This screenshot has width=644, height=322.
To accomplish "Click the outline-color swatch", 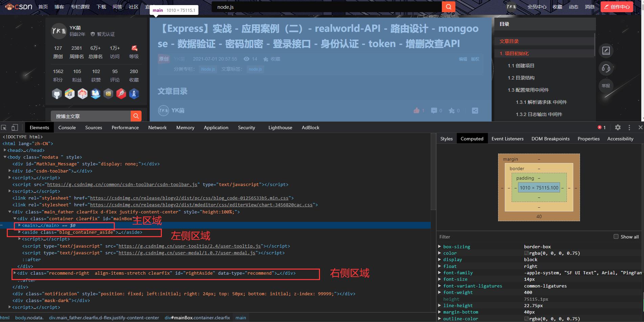I will [526, 319].
